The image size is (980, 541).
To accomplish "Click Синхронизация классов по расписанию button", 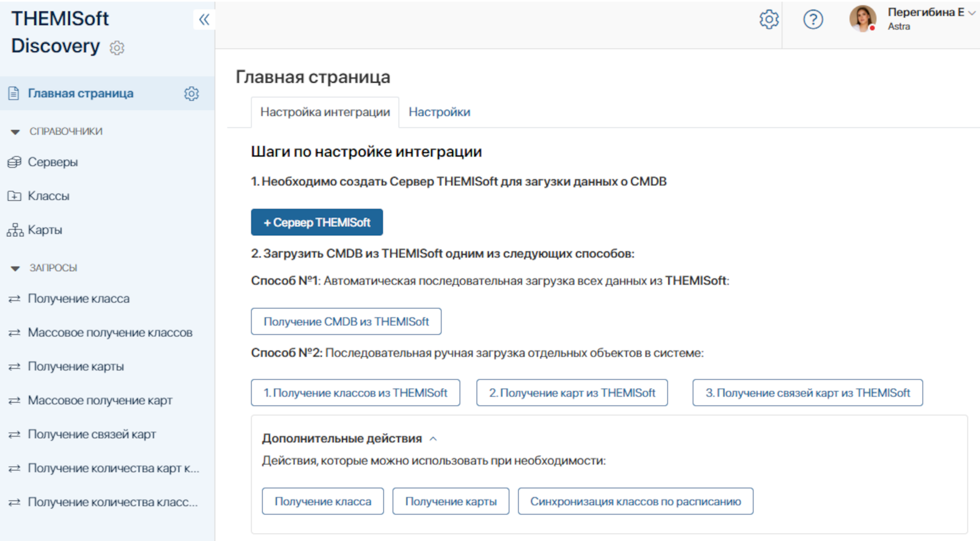I will coord(635,501).
